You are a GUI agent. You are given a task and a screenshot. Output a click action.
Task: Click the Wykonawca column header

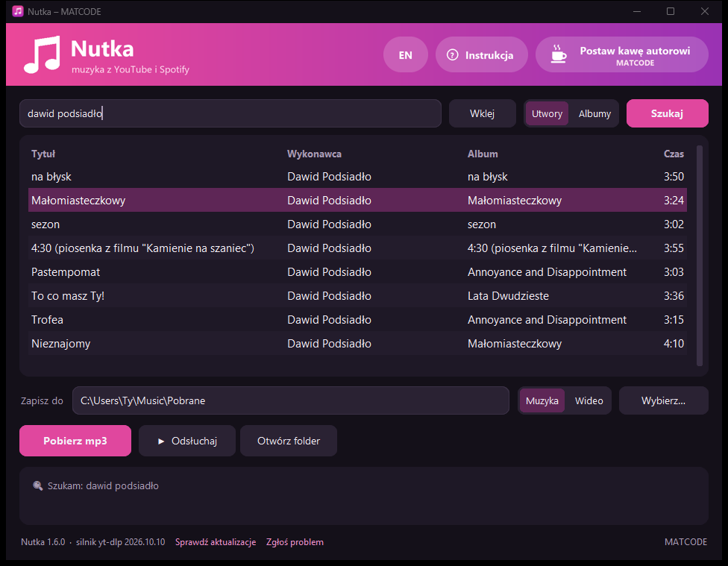pos(314,154)
